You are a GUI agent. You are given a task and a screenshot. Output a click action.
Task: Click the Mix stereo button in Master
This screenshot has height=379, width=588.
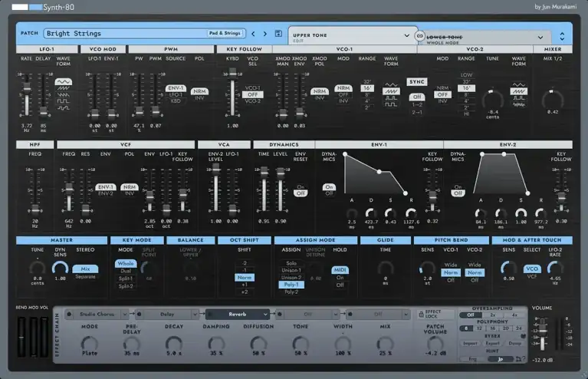85,269
